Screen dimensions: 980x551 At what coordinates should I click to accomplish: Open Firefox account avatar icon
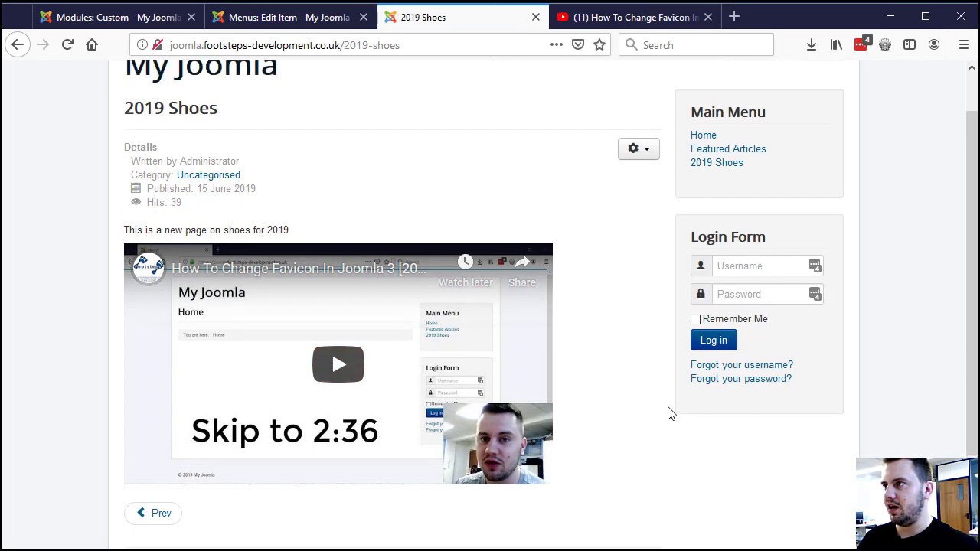(934, 45)
